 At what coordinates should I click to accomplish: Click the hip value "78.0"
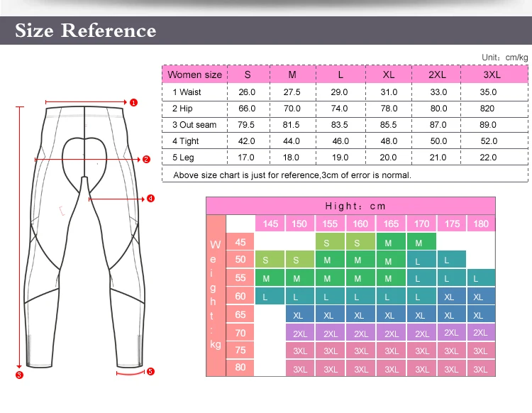coord(389,109)
